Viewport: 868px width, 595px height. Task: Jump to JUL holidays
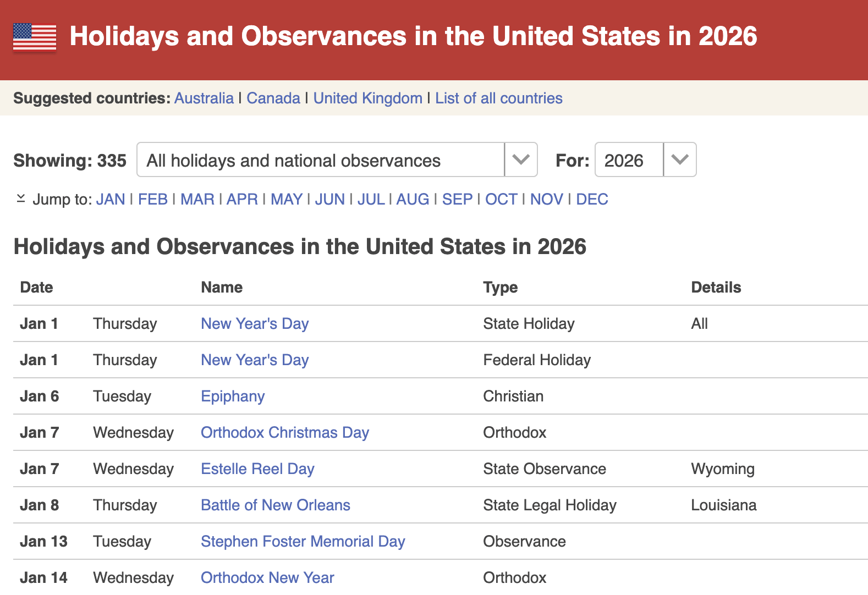371,199
